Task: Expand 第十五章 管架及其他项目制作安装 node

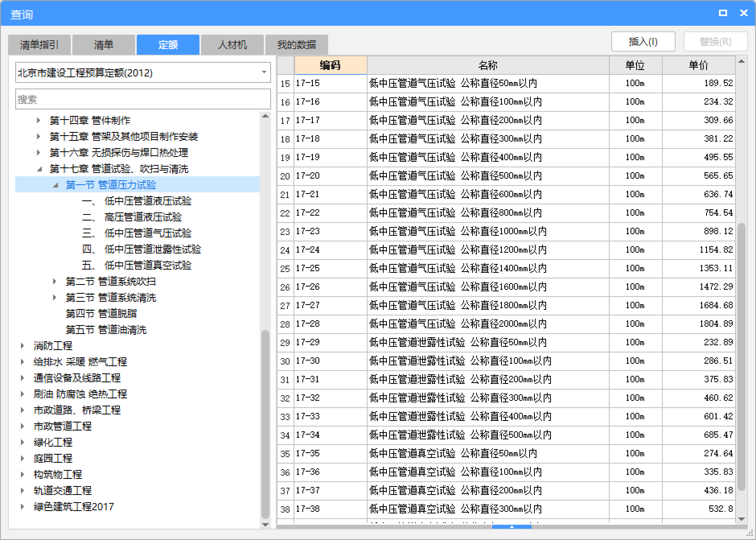Action: pos(39,136)
